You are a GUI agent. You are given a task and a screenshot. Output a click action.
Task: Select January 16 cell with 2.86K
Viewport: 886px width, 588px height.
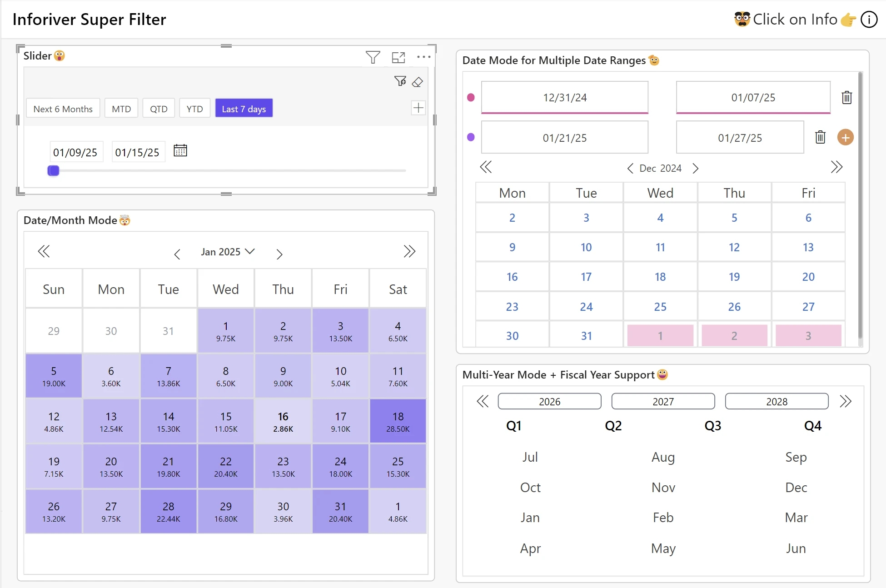(x=283, y=421)
